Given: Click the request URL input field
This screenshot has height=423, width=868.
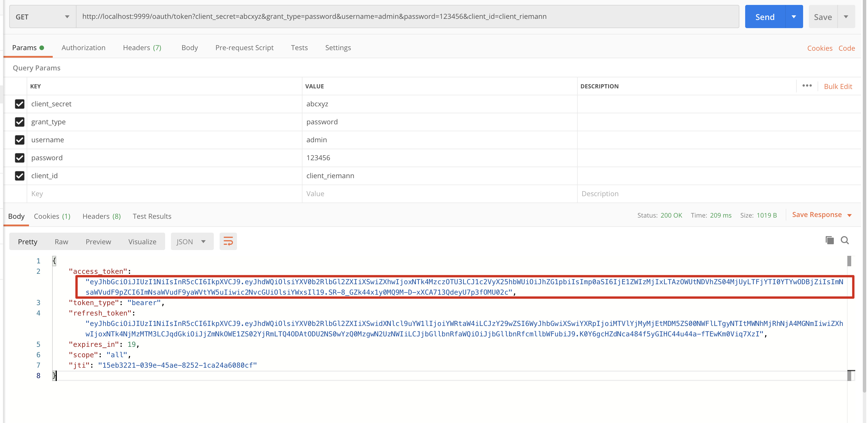Looking at the screenshot, I should coord(404,17).
